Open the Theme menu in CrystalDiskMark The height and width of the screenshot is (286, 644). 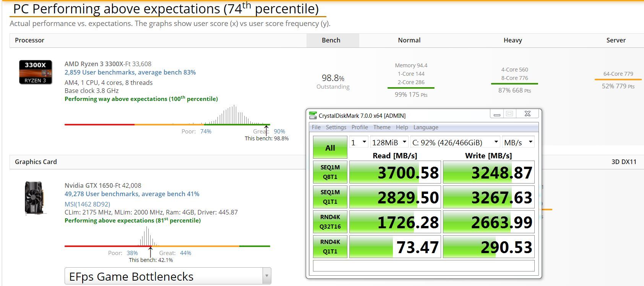click(382, 127)
